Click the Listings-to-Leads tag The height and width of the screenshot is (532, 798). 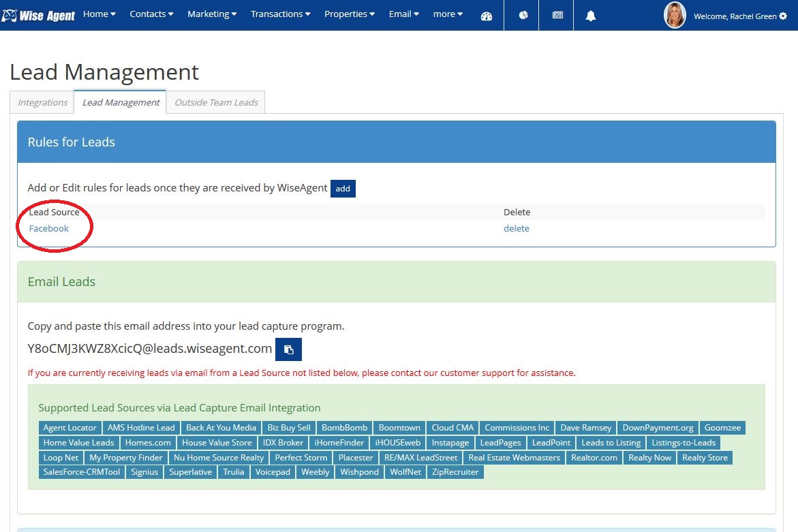coord(684,443)
